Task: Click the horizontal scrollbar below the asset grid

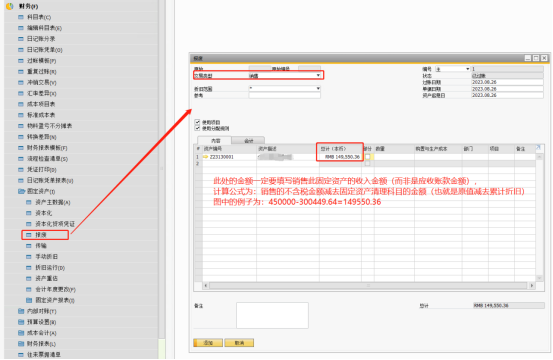Action: (x=368, y=285)
